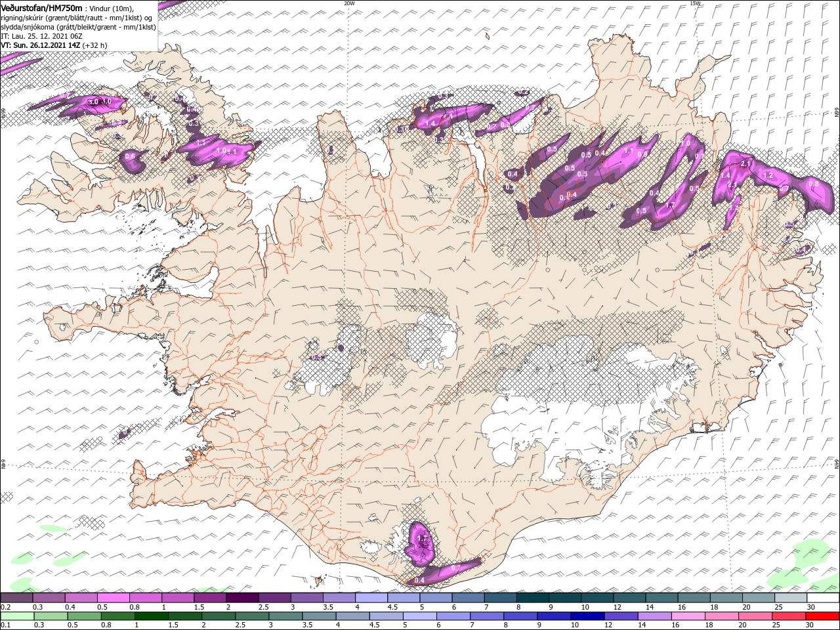Click the light grey 25 swatch in top legend row
Image resolution: width=840 pixels, height=630 pixels.
(x=791, y=597)
